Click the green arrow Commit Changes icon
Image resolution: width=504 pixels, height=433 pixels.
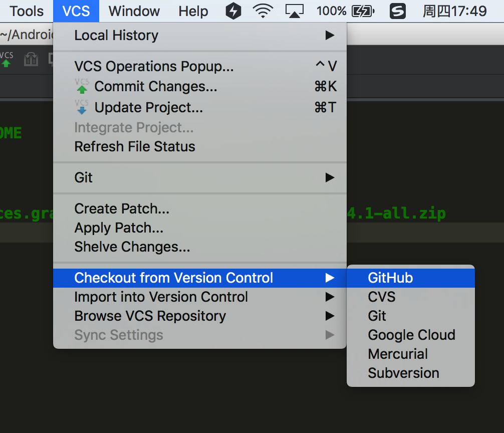pyautogui.click(x=82, y=87)
